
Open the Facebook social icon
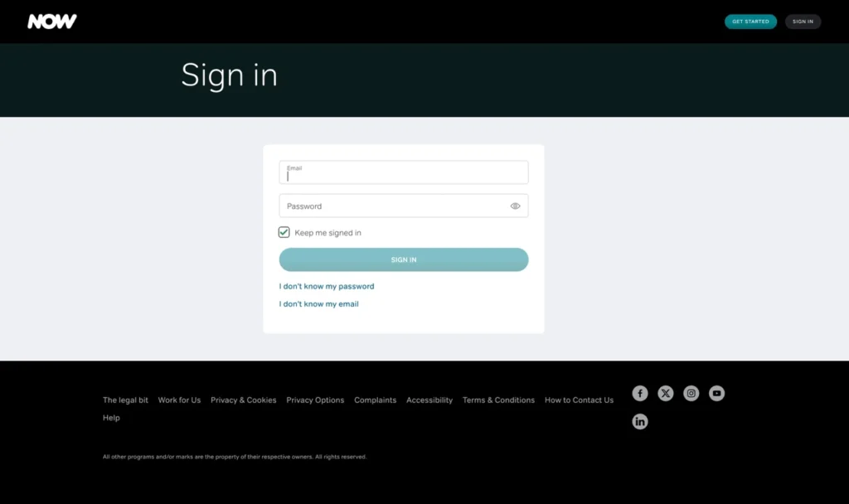640,393
